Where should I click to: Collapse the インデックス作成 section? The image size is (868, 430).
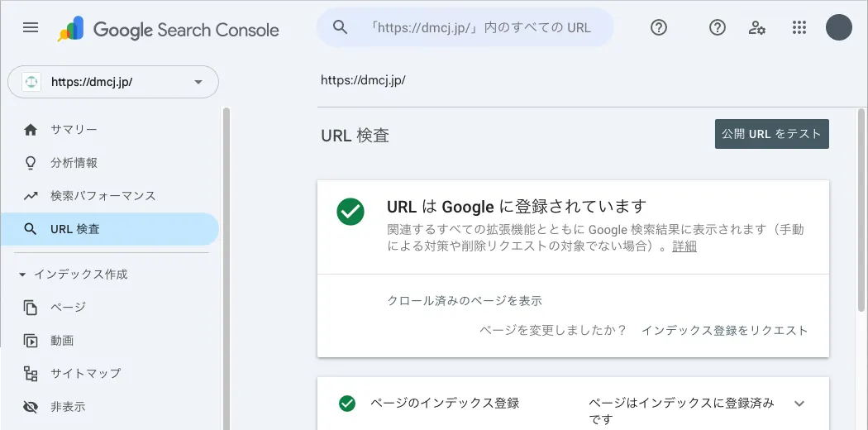73,274
